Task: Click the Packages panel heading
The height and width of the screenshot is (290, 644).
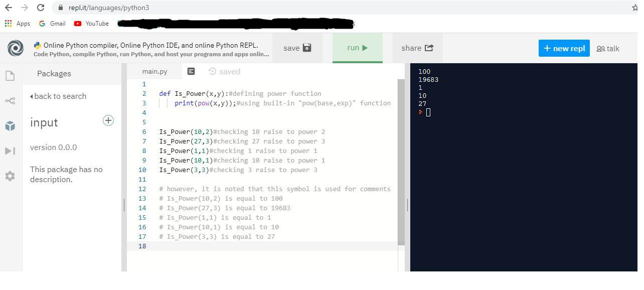Action: pos(54,74)
